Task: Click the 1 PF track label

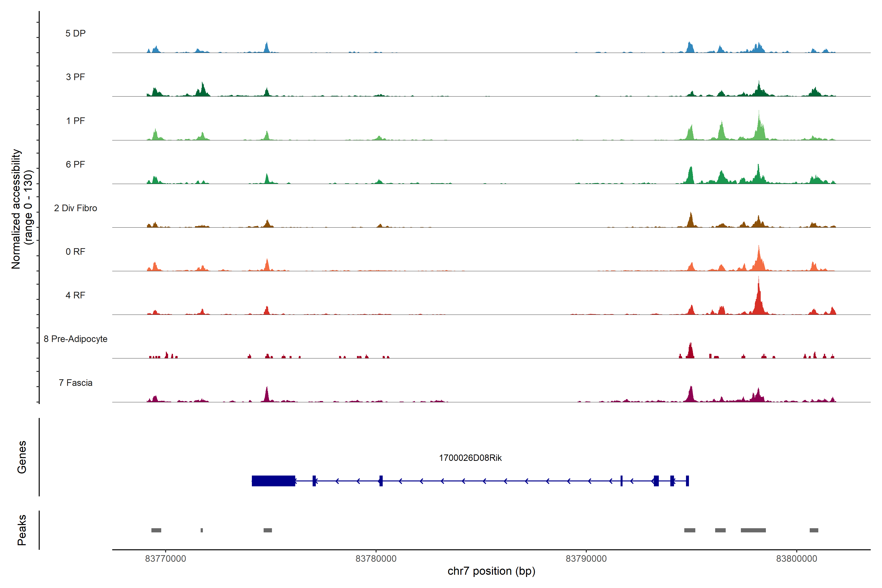Action: (75, 121)
